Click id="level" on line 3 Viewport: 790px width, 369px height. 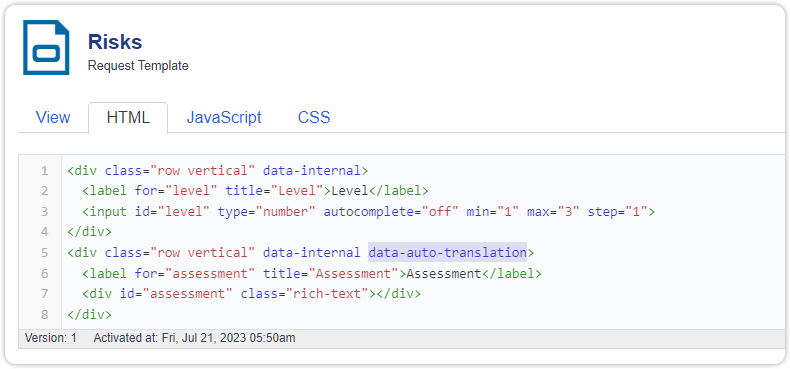[172, 212]
